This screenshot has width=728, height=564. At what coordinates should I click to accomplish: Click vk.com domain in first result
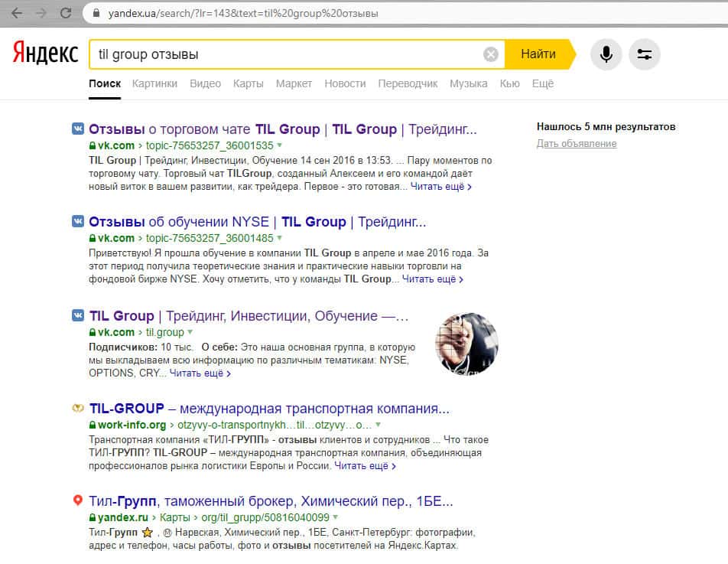tap(115, 145)
